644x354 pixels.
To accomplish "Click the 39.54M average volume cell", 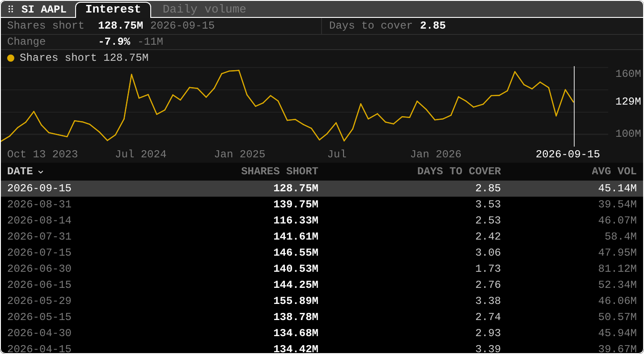I will (x=617, y=204).
